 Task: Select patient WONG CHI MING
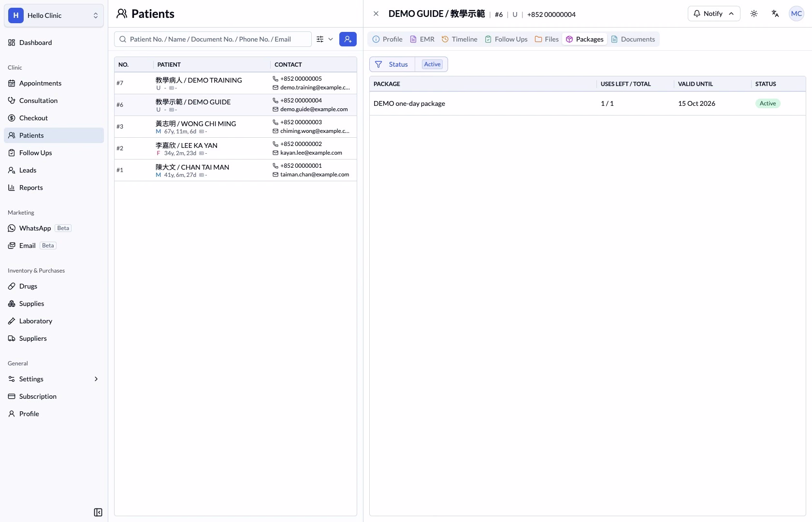pos(235,127)
